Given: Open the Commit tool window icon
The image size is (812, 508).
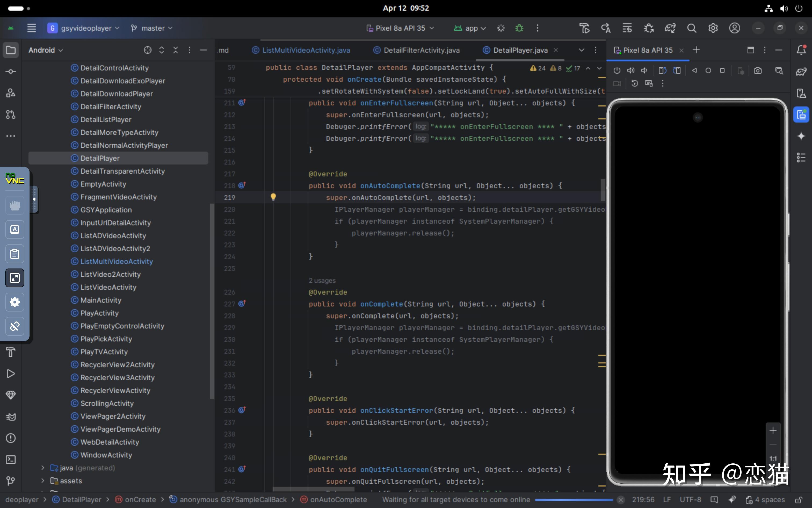Looking at the screenshot, I should pyautogui.click(x=11, y=71).
